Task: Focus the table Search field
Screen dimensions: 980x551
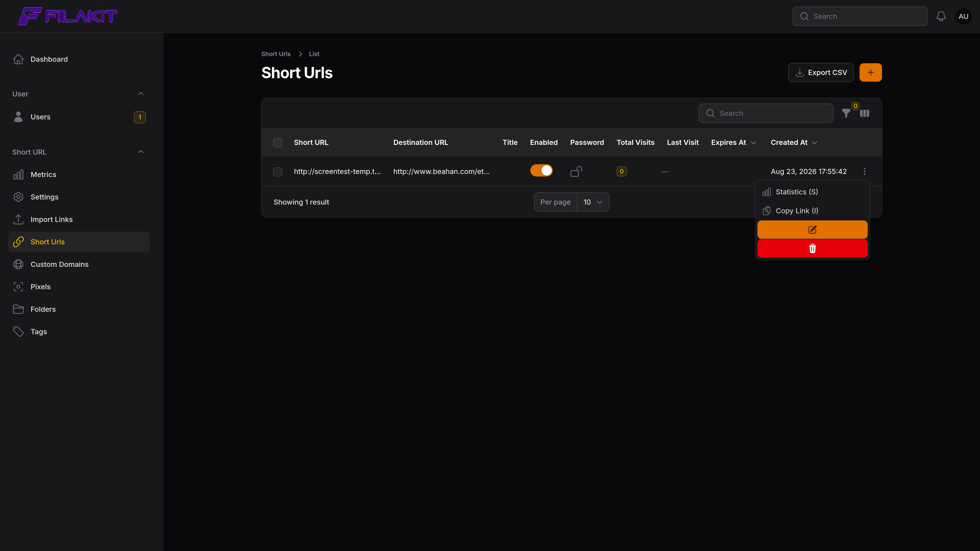Action: [766, 113]
